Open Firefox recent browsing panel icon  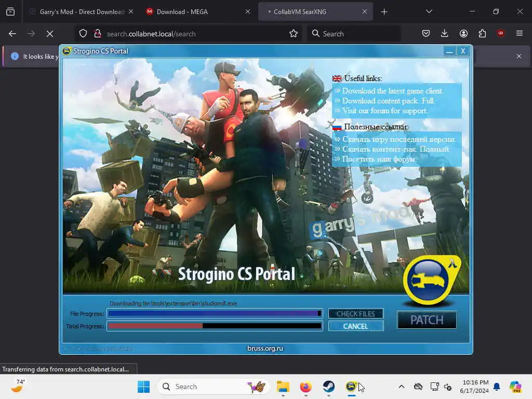click(10, 11)
